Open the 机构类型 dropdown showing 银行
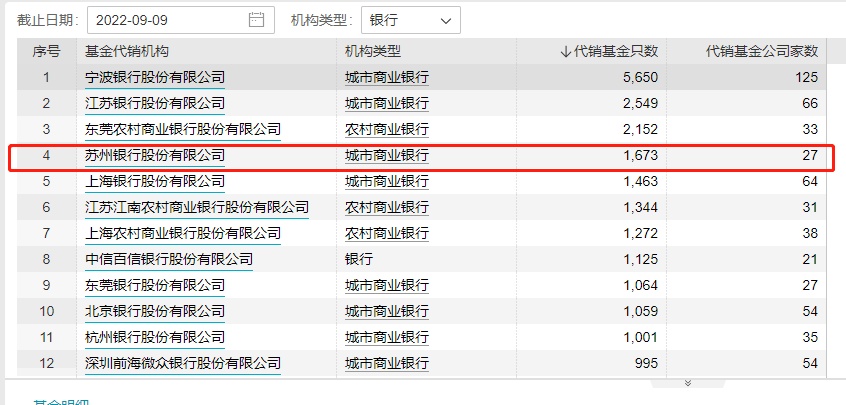 pyautogui.click(x=411, y=20)
